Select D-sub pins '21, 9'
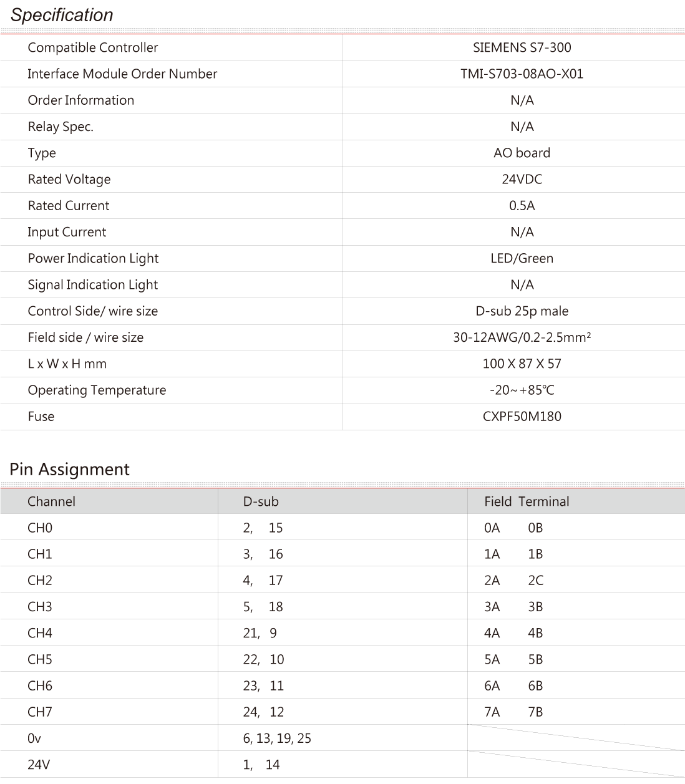 [x=260, y=633]
